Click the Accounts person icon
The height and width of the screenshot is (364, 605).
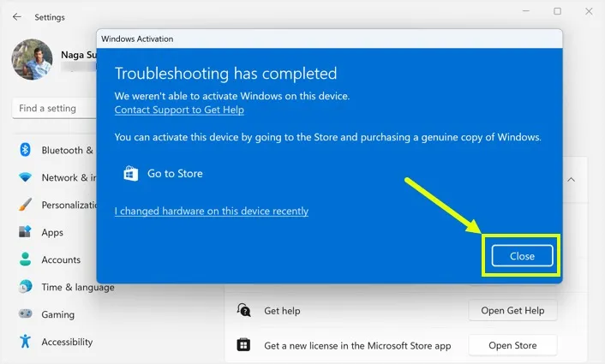(x=25, y=260)
